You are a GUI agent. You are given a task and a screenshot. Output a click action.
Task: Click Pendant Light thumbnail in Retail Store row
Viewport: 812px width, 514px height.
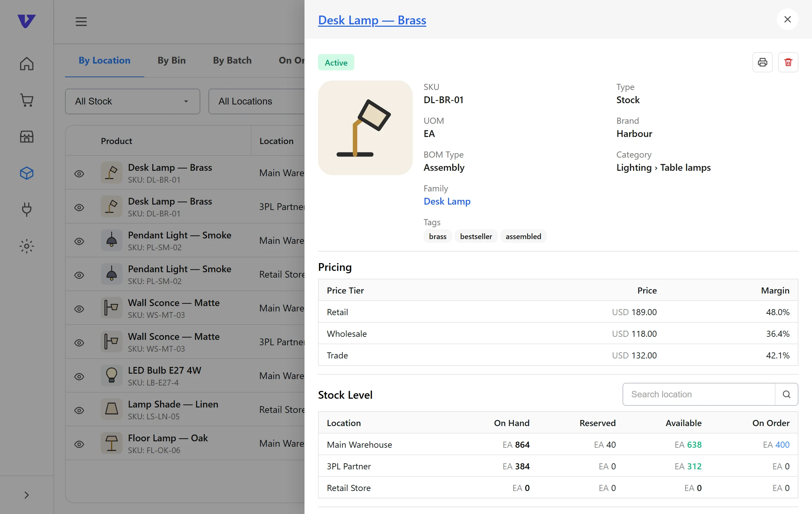click(x=111, y=274)
